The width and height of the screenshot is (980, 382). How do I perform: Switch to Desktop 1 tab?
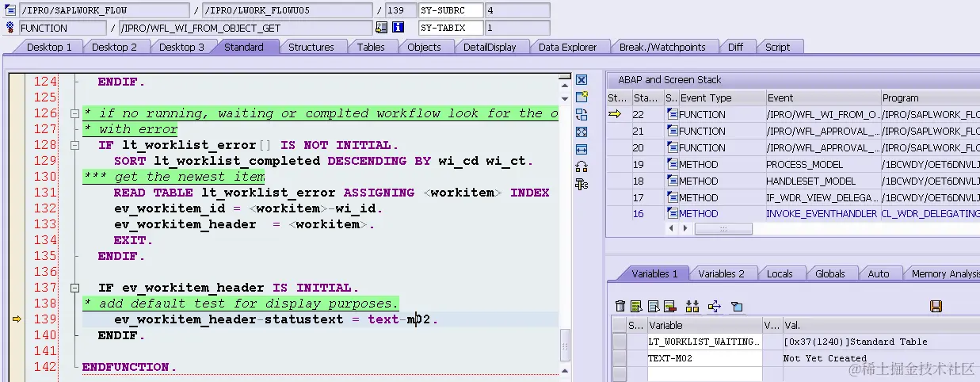coord(49,47)
